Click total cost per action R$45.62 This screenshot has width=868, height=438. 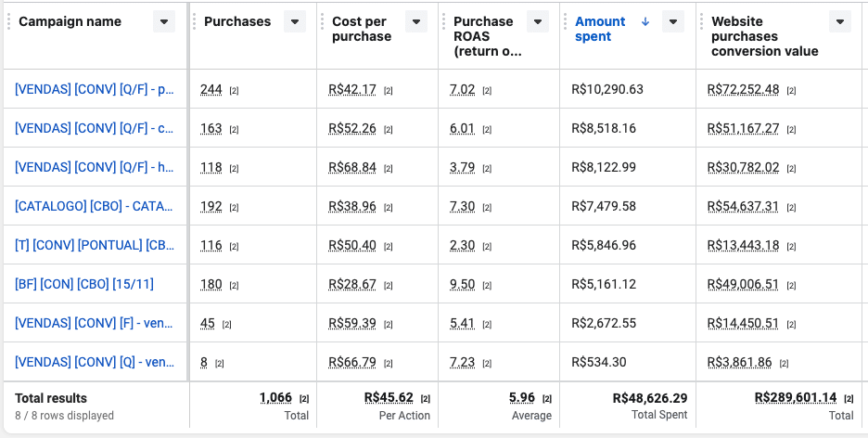[389, 397]
